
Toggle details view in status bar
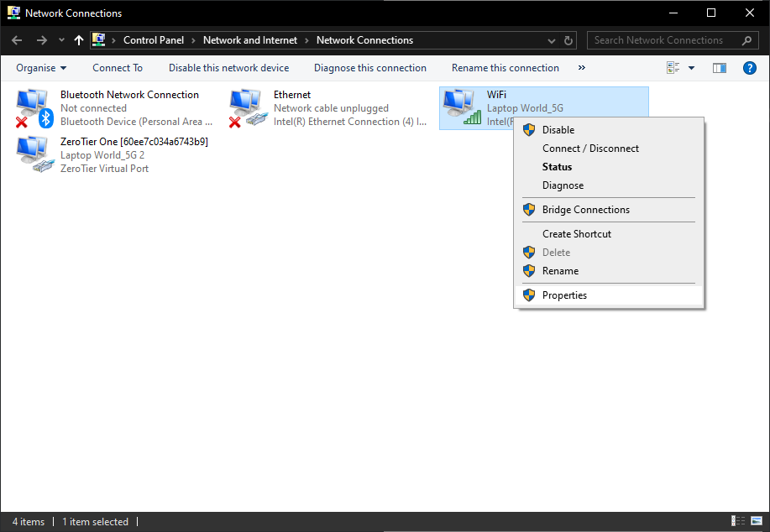tap(737, 521)
